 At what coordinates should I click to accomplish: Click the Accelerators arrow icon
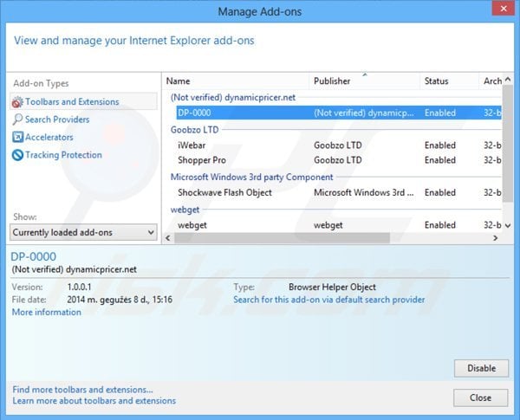pyautogui.click(x=17, y=137)
